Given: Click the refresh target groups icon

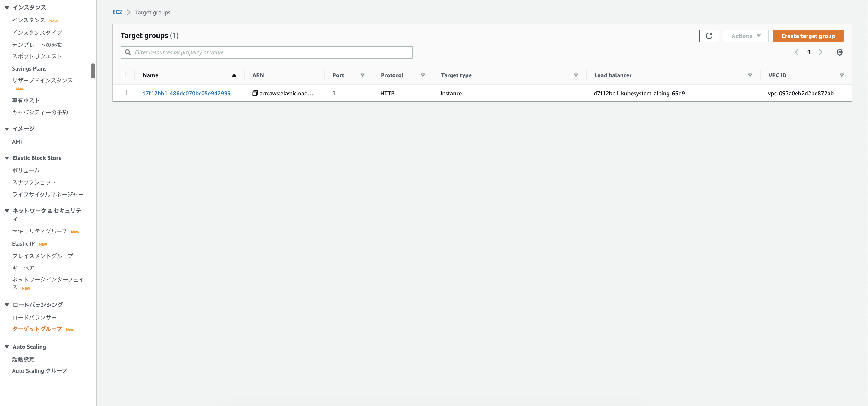Looking at the screenshot, I should tap(709, 36).
